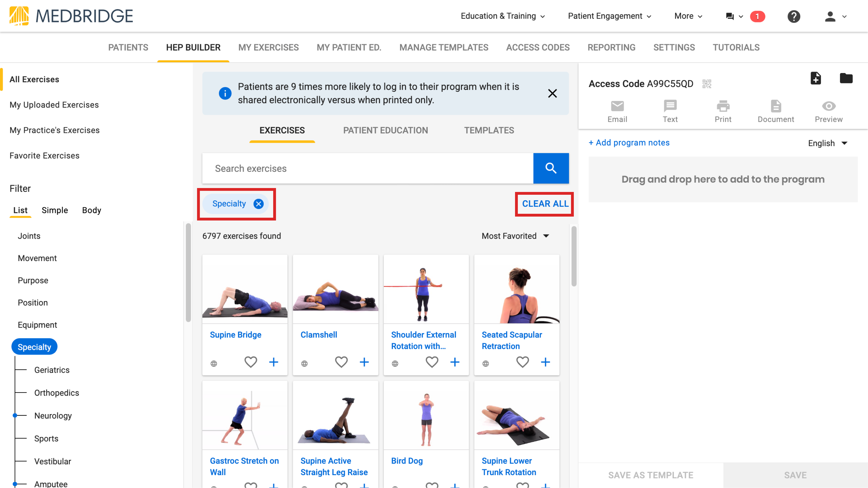Favorite the Supine Bridge exercise
Viewport: 868px width, 488px height.
point(251,362)
